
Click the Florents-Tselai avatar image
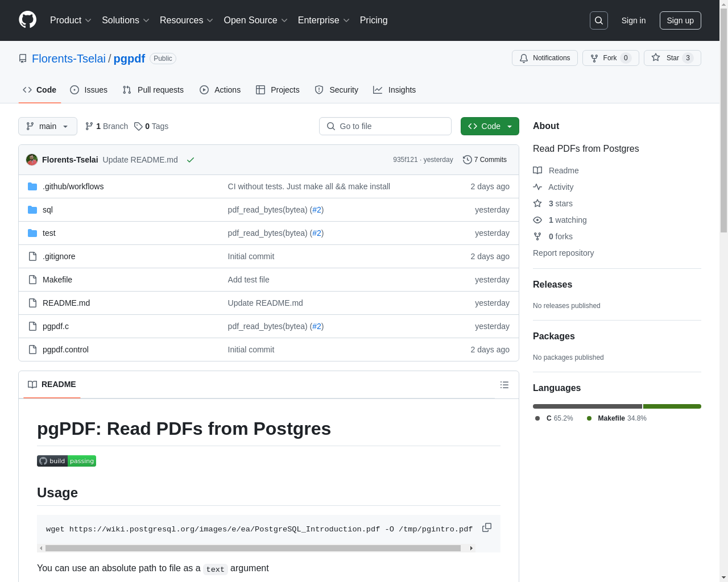[32, 160]
